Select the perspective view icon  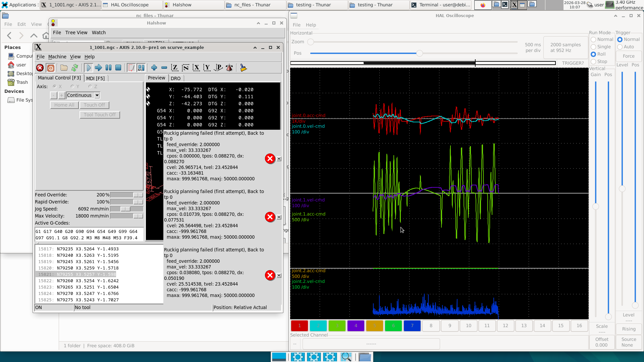[218, 68]
